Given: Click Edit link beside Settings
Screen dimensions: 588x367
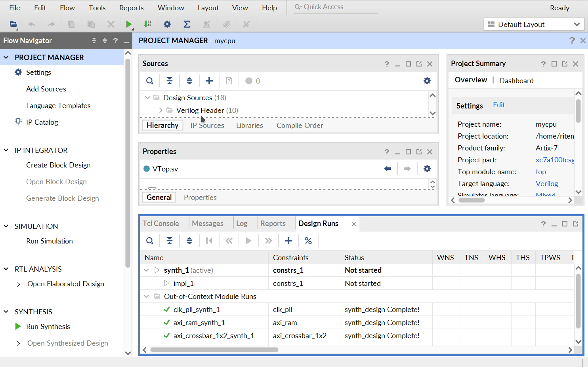Looking at the screenshot, I should [x=499, y=105].
